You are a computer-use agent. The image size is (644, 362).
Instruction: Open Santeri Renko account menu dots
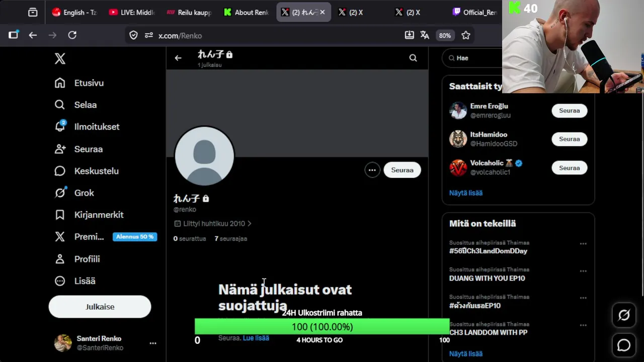pos(152,343)
